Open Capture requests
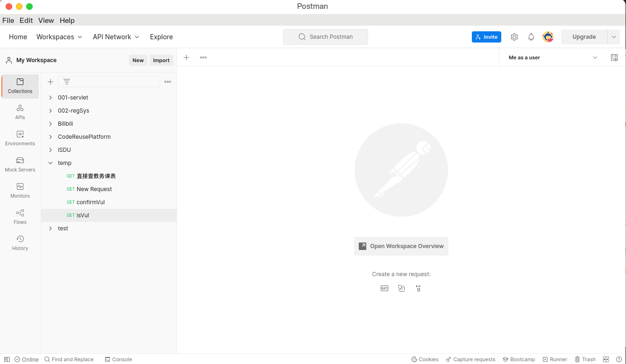 click(x=470, y=359)
